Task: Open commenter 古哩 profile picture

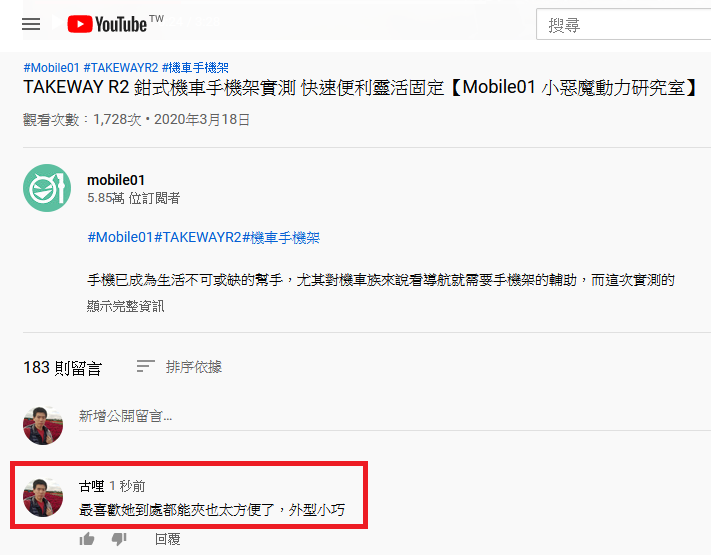Action: 43,497
